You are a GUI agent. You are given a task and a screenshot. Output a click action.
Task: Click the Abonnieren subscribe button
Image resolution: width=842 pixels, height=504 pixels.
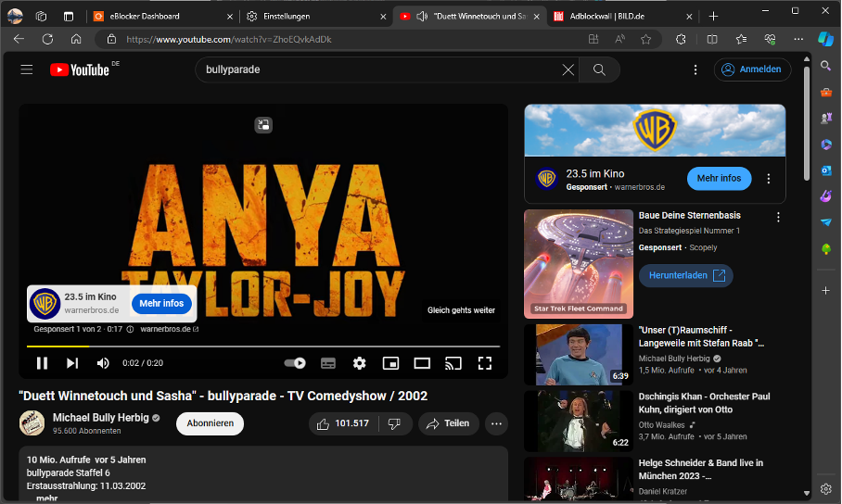click(x=210, y=423)
